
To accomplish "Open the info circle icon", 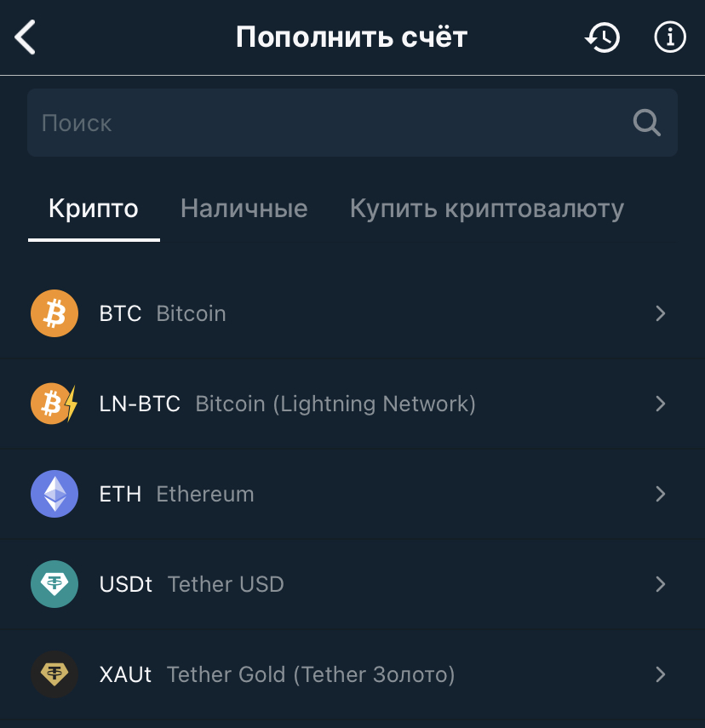I will pos(670,37).
